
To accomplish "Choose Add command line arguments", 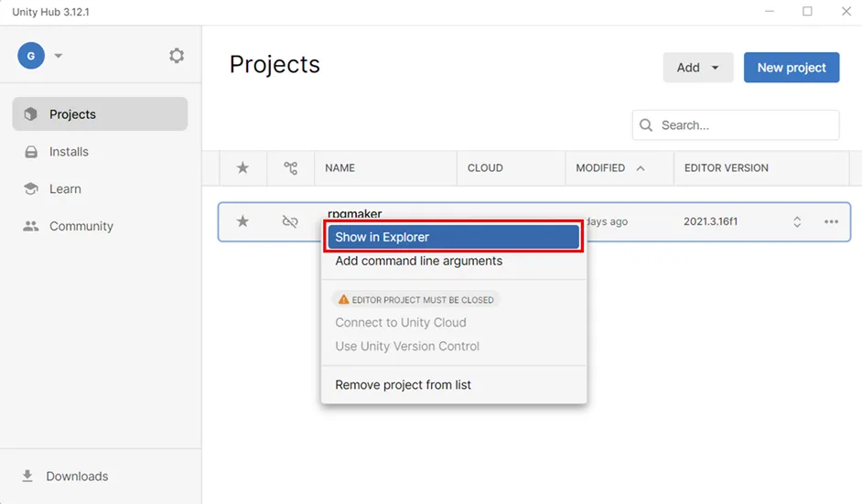I will [x=418, y=261].
